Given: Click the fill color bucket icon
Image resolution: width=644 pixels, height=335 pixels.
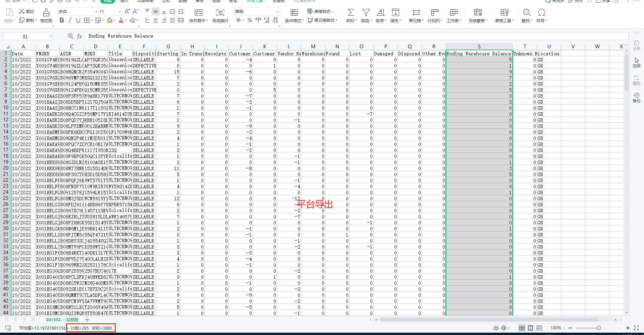Looking at the screenshot, I should 109,20.
